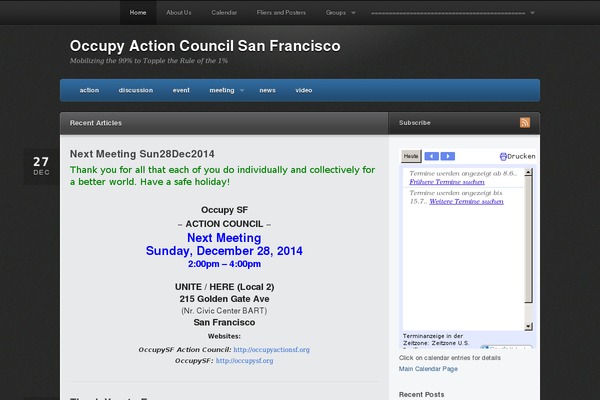Expand the Groups menu arrow
Viewport: 600px width, 400px height.
[x=353, y=13]
